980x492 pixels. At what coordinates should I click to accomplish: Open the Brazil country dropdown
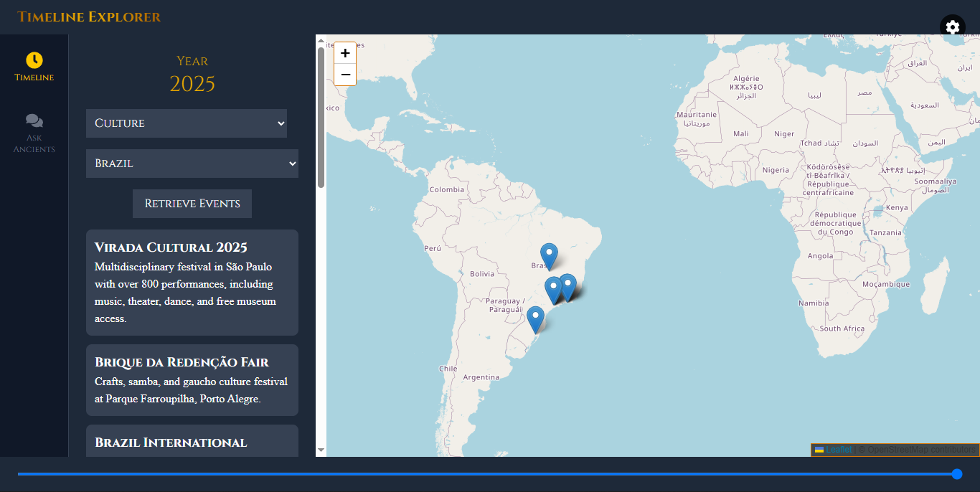[x=192, y=164]
